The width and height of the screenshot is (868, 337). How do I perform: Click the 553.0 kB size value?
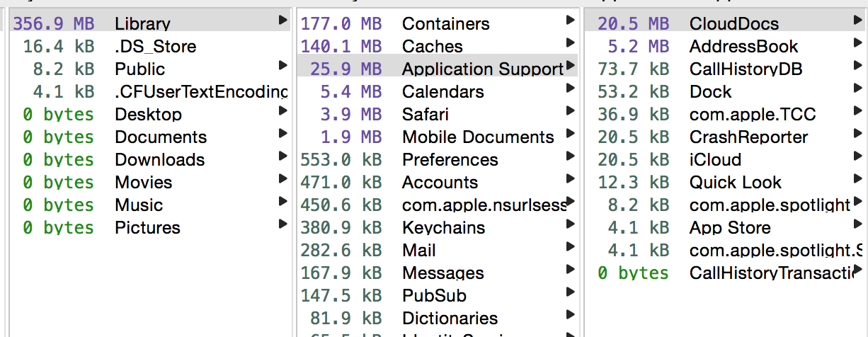(x=341, y=160)
